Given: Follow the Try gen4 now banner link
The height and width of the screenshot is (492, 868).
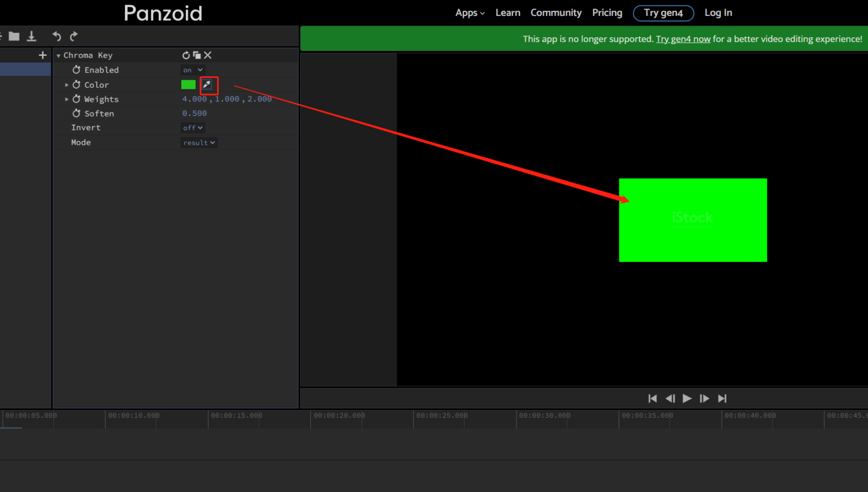Looking at the screenshot, I should [683, 39].
